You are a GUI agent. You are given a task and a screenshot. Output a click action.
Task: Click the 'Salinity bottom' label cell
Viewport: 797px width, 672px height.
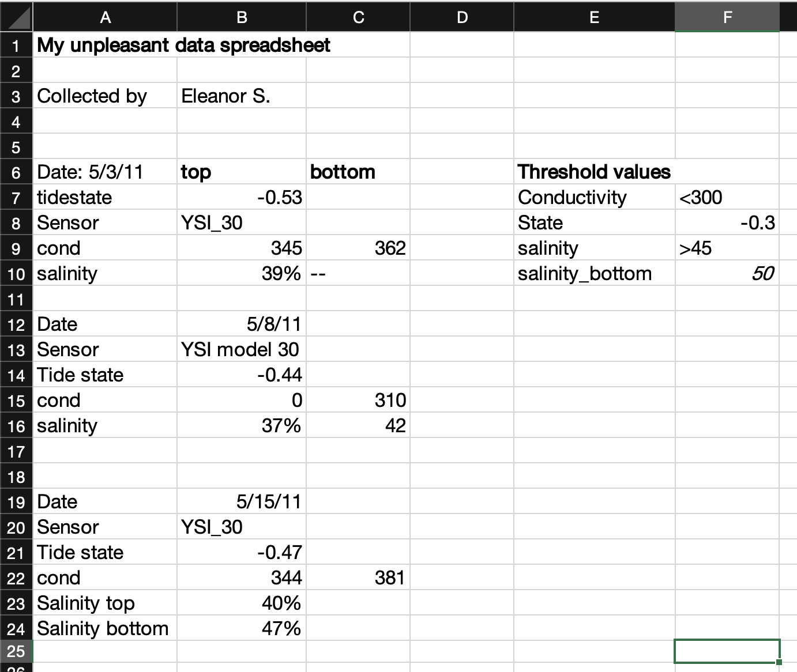[x=106, y=628]
